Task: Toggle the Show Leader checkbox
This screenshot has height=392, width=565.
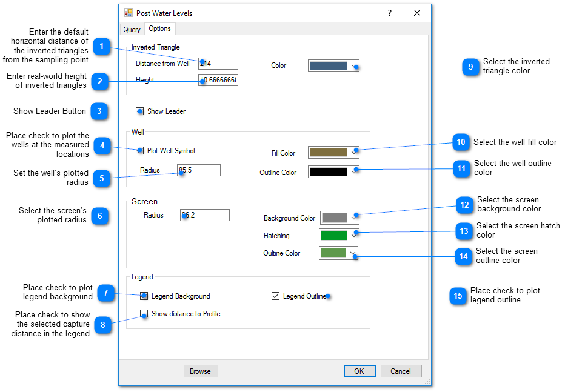Action: 140,111
